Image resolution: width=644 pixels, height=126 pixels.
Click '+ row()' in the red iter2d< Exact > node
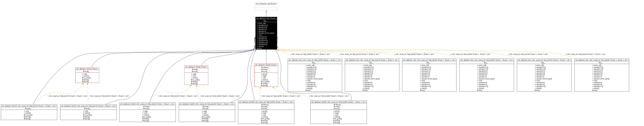(x=194, y=74)
